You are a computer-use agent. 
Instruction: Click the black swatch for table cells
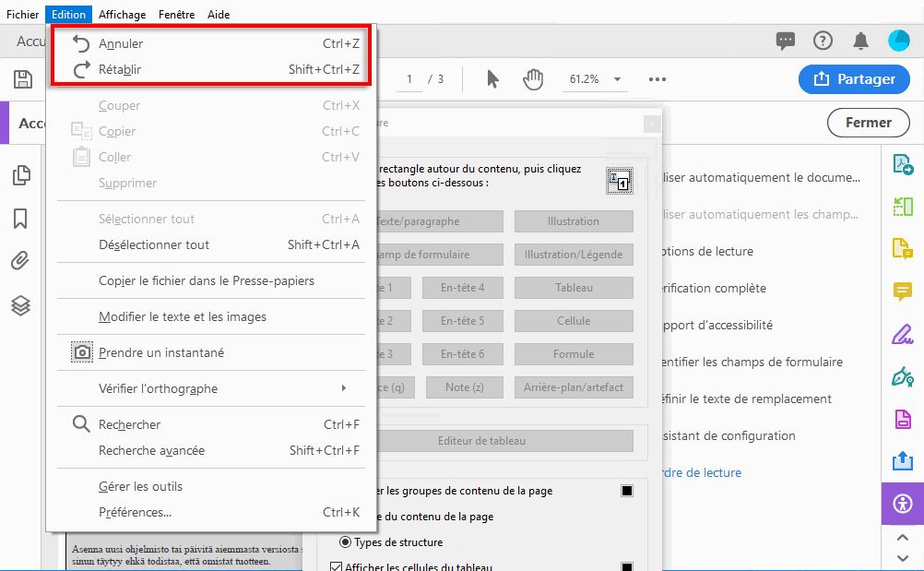(627, 566)
